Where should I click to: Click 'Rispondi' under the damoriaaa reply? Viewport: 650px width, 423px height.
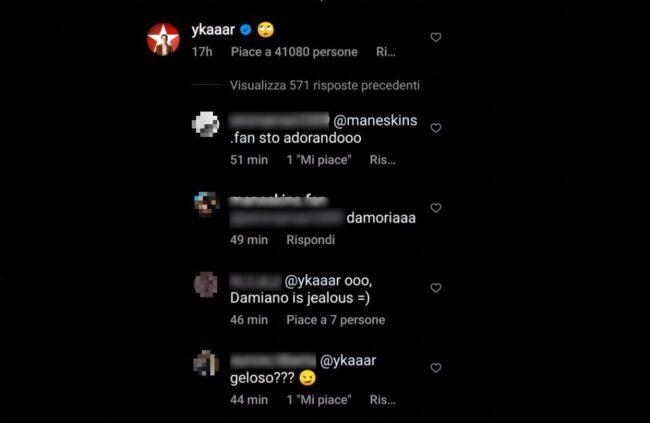(310, 240)
